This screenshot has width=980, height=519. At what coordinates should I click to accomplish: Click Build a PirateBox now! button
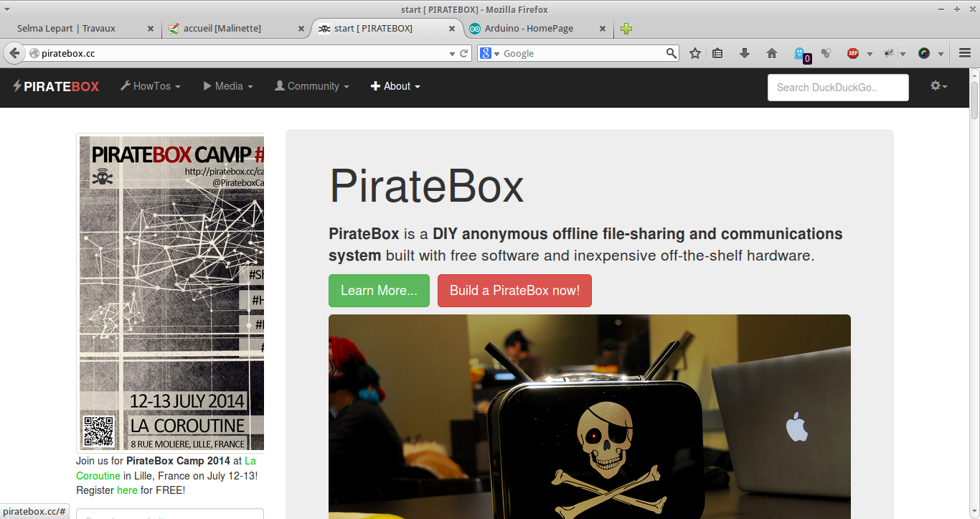click(514, 291)
